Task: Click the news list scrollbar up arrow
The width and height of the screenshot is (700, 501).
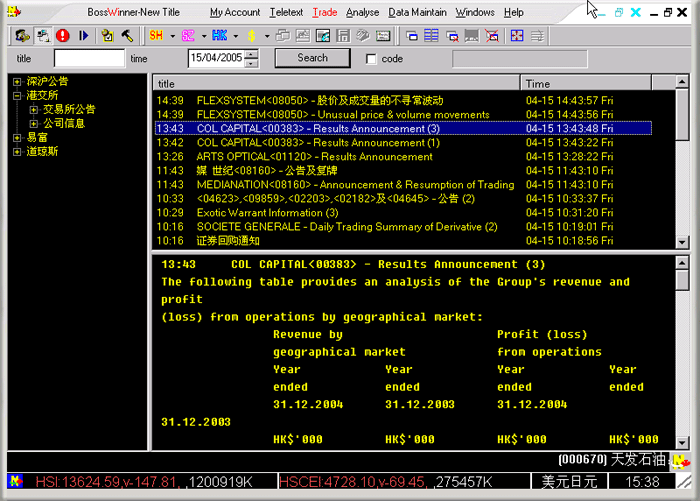Action: pos(682,82)
